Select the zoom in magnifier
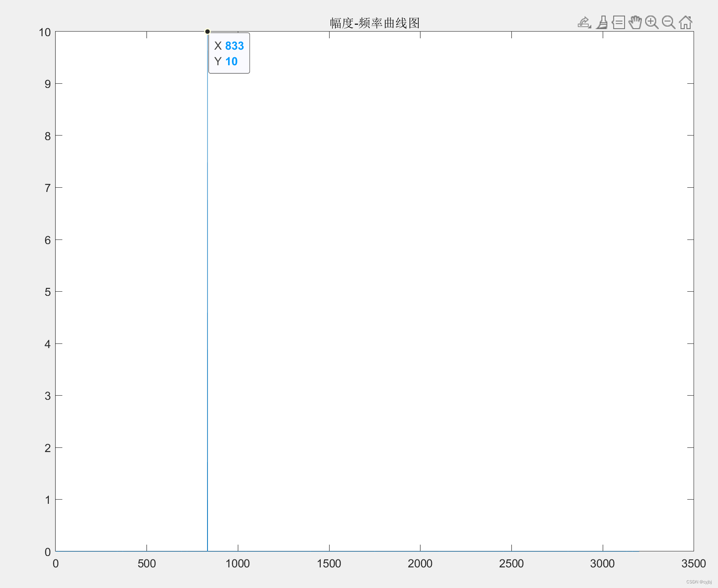This screenshot has height=588, width=718. [x=652, y=22]
